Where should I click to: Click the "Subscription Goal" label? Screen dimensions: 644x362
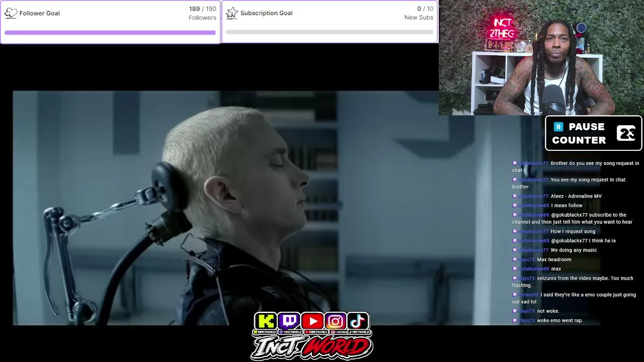(x=266, y=13)
